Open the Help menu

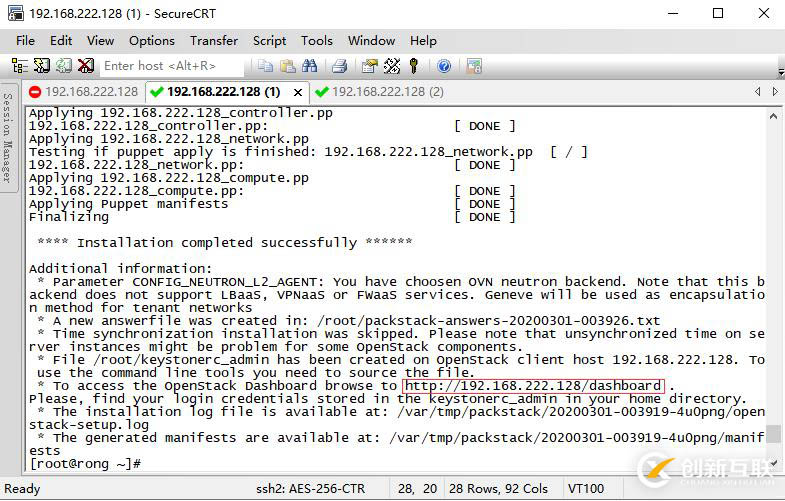tap(423, 41)
